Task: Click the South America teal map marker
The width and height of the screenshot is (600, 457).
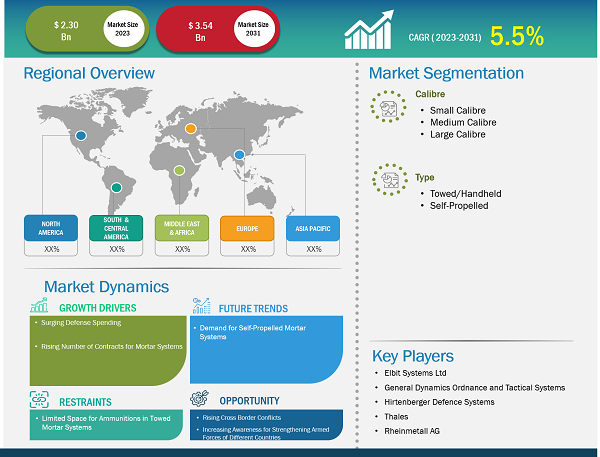Action: (x=116, y=188)
